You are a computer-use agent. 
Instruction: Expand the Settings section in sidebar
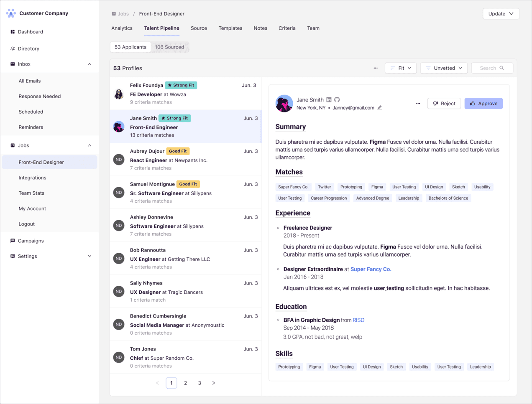(x=89, y=256)
